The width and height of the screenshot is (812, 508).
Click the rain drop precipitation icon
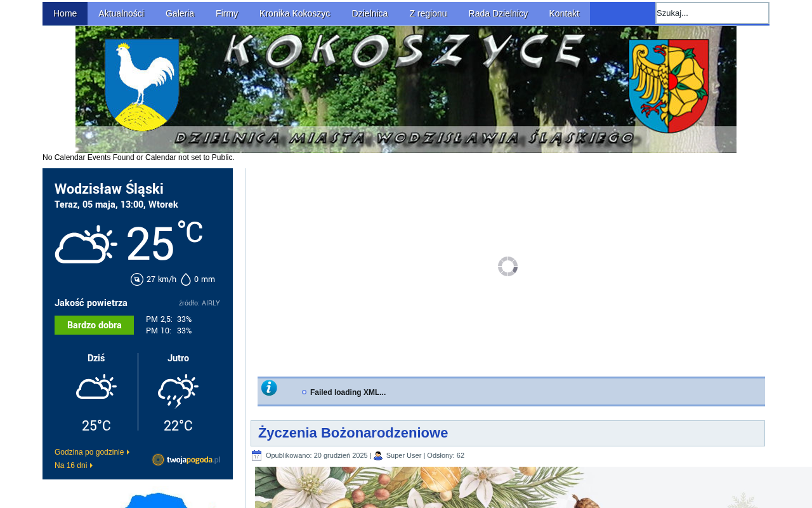point(186,279)
